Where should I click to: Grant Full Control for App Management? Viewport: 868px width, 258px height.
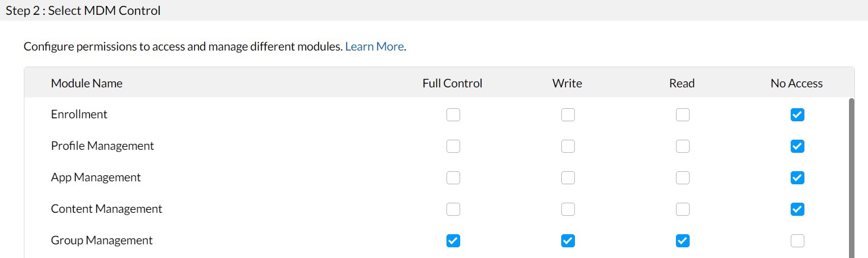point(453,178)
